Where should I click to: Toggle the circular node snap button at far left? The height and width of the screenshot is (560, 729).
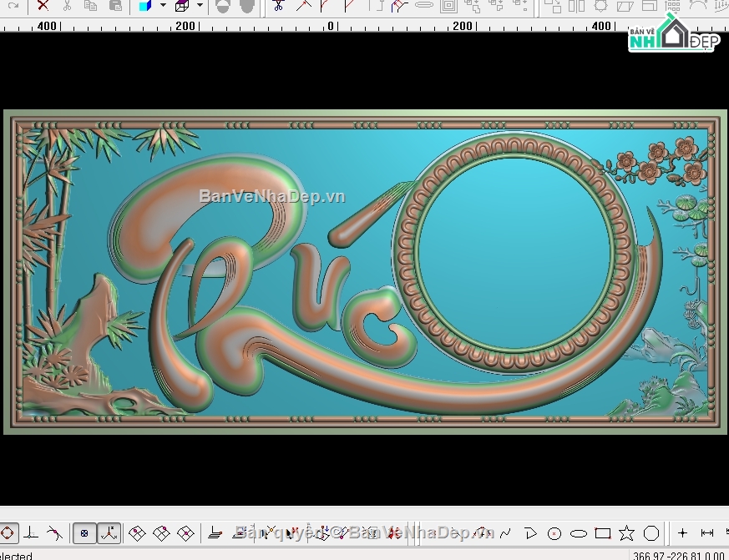coord(8,533)
